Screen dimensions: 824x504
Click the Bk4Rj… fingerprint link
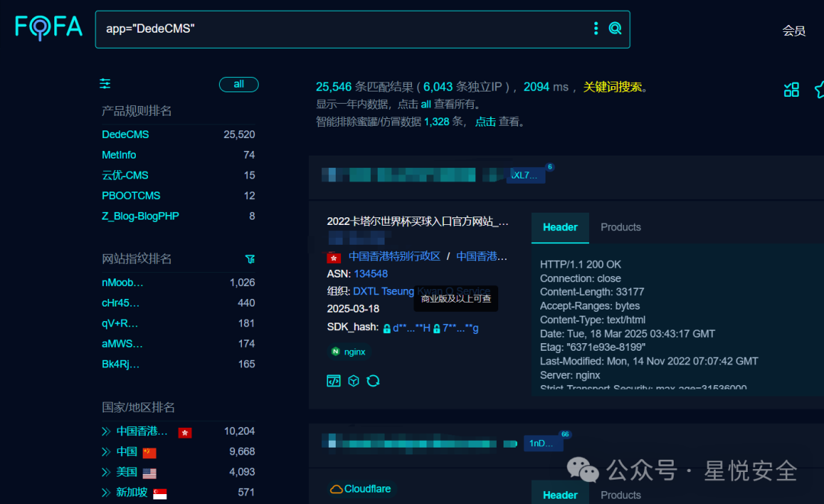tap(121, 364)
